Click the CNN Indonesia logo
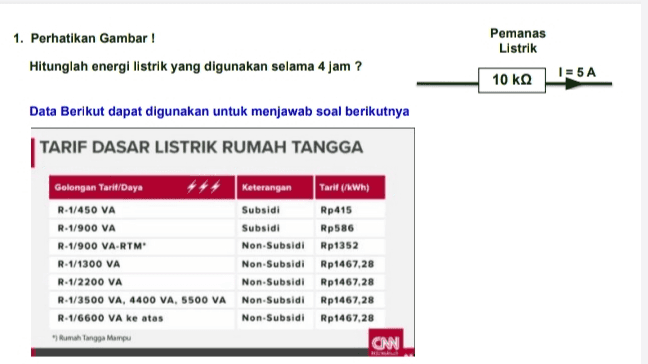The image size is (648, 364). point(386,343)
